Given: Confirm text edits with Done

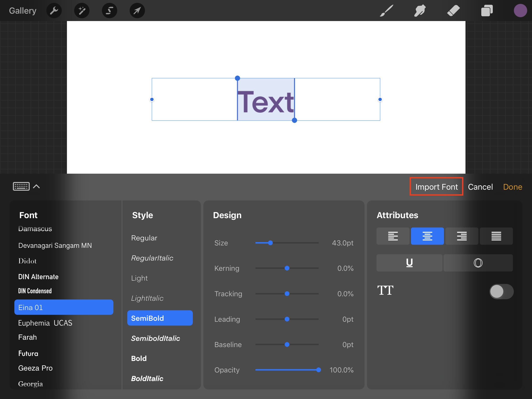Looking at the screenshot, I should pyautogui.click(x=513, y=187).
